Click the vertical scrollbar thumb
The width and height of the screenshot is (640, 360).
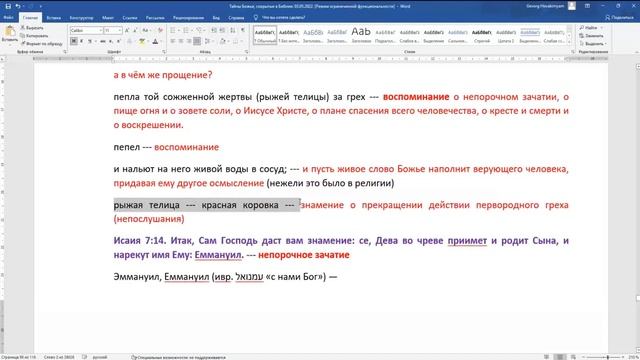click(637, 298)
